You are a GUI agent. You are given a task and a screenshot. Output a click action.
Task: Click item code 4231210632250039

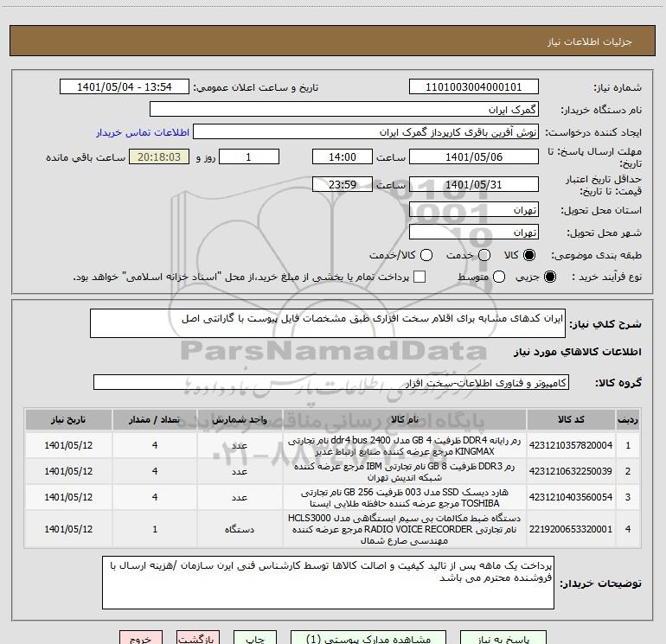click(571, 471)
